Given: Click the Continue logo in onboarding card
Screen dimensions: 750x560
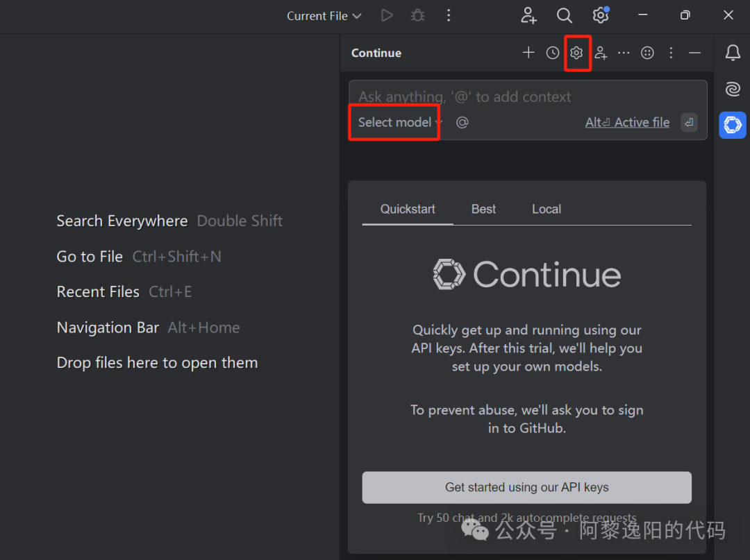Looking at the screenshot, I should [526, 274].
